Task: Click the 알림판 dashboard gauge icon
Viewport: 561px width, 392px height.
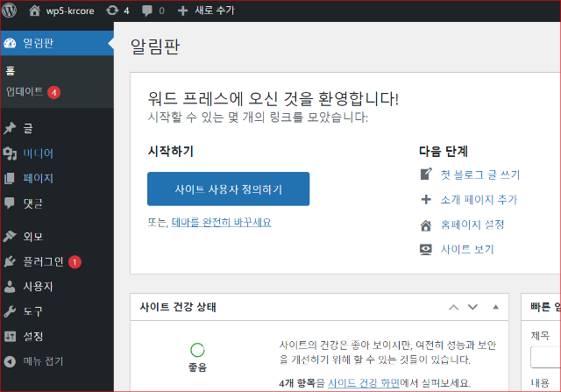Action: coord(10,43)
